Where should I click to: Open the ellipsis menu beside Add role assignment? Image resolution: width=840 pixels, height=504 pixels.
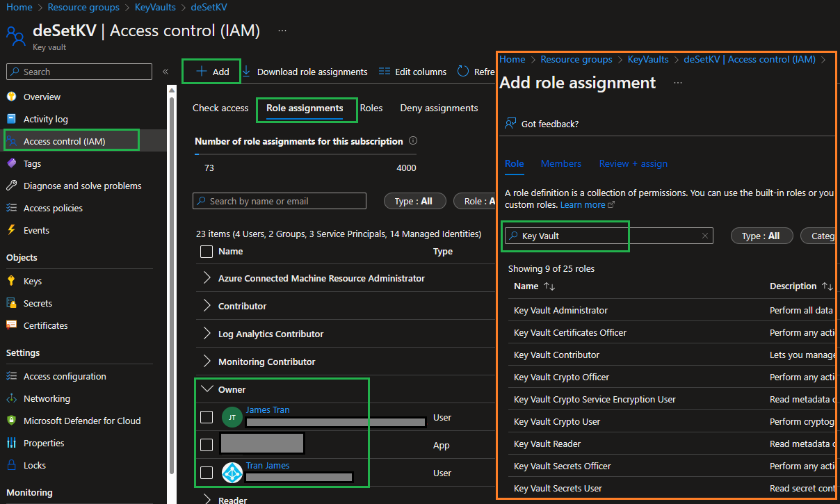[678, 83]
